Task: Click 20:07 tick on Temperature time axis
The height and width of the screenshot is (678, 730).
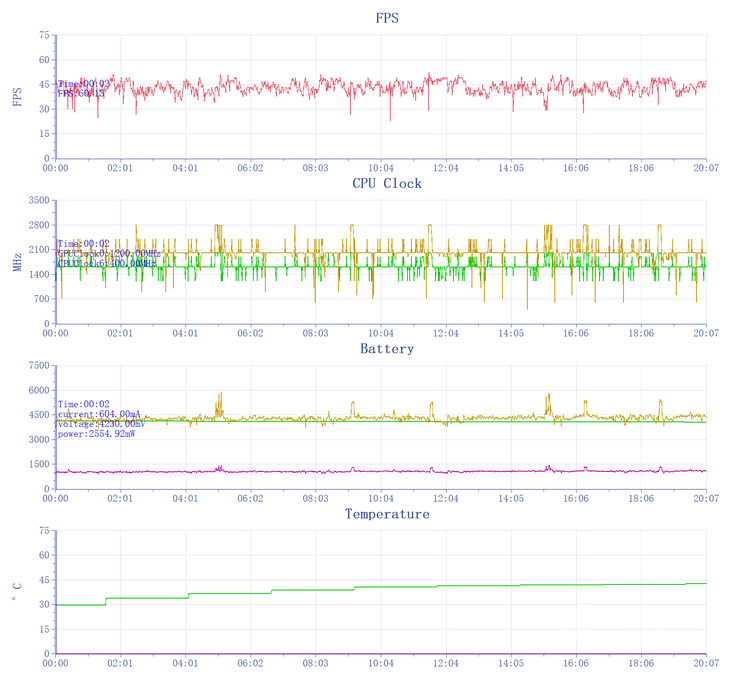Action: [x=706, y=664]
